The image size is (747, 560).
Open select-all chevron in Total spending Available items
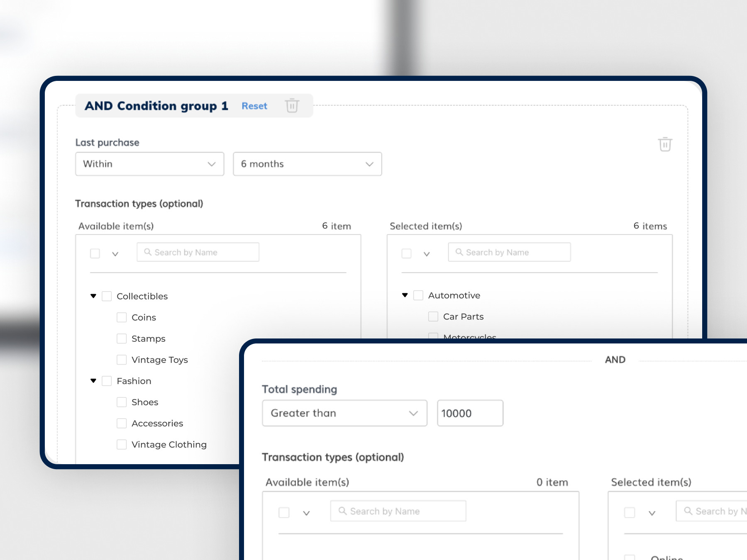(306, 513)
